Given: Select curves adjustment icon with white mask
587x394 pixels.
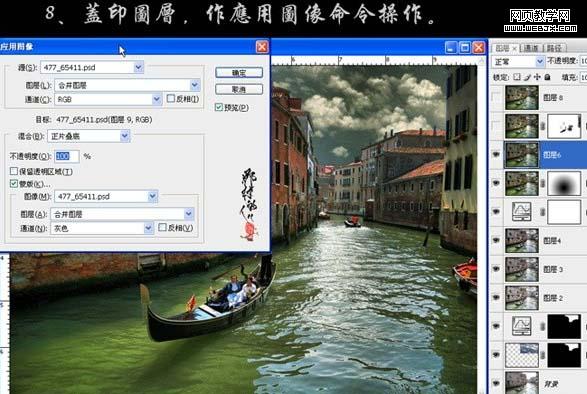Looking at the screenshot, I should coord(521,212).
